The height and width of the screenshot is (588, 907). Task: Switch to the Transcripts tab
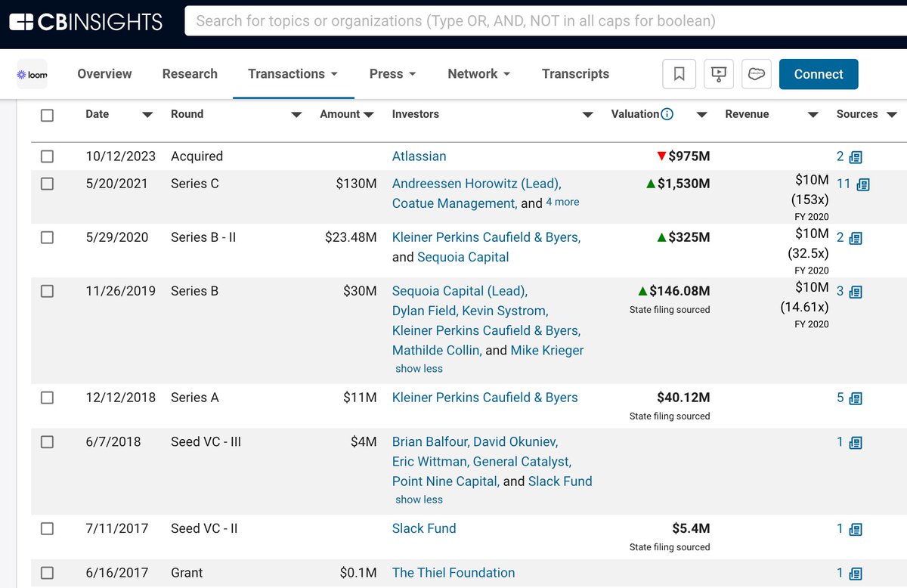(x=575, y=73)
